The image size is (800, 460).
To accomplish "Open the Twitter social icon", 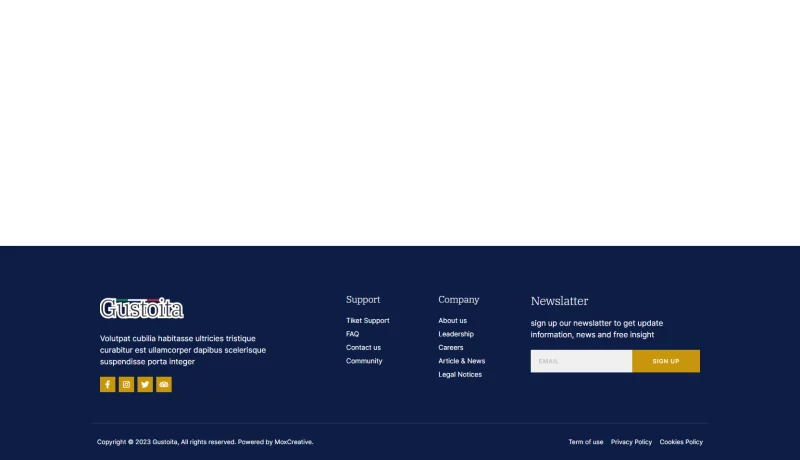I will coord(145,384).
